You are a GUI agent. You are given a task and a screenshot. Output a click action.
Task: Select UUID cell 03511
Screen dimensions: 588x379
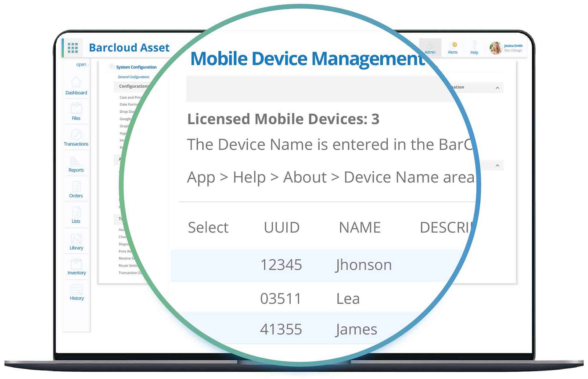click(x=280, y=298)
